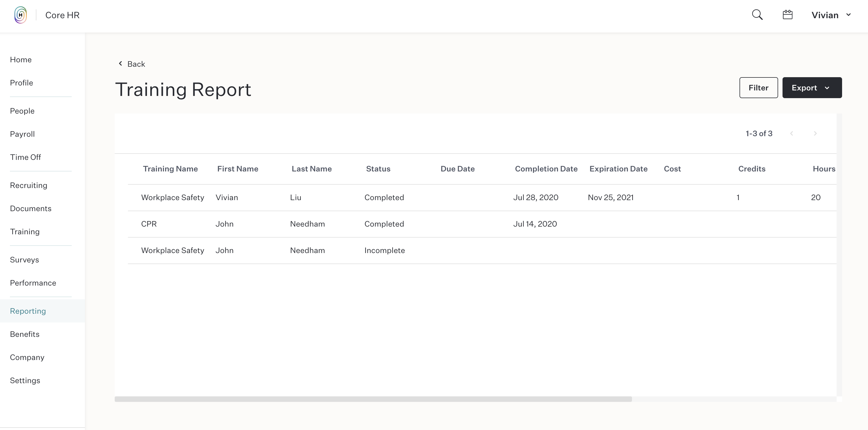Viewport: 868px width, 430px height.
Task: Open Time Off in sidebar
Action: 25,157
